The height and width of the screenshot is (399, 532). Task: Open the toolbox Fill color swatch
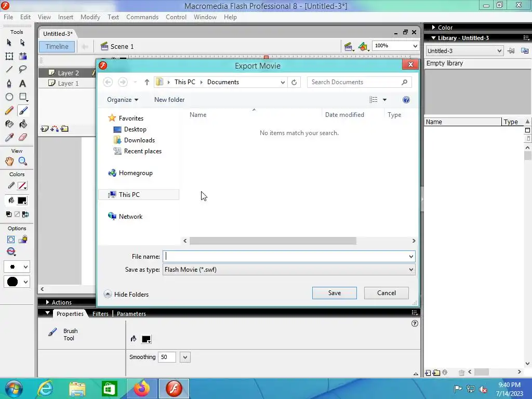click(x=22, y=201)
